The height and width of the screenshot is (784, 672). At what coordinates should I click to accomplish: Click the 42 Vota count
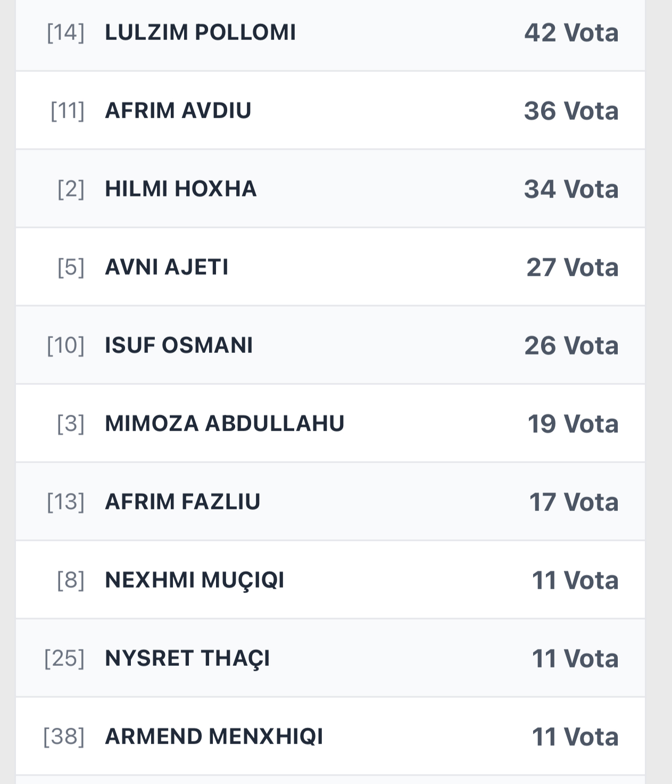click(571, 32)
